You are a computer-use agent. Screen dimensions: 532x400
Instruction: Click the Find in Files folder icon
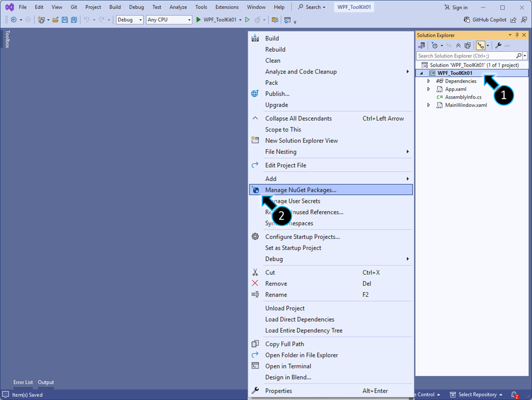coord(275,20)
